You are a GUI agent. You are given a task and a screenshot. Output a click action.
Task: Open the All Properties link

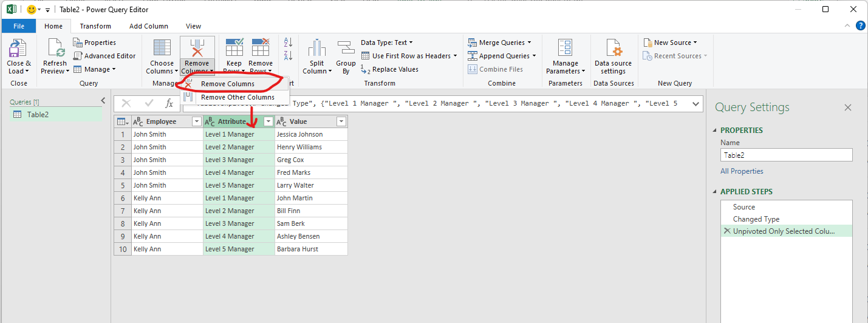tap(742, 171)
